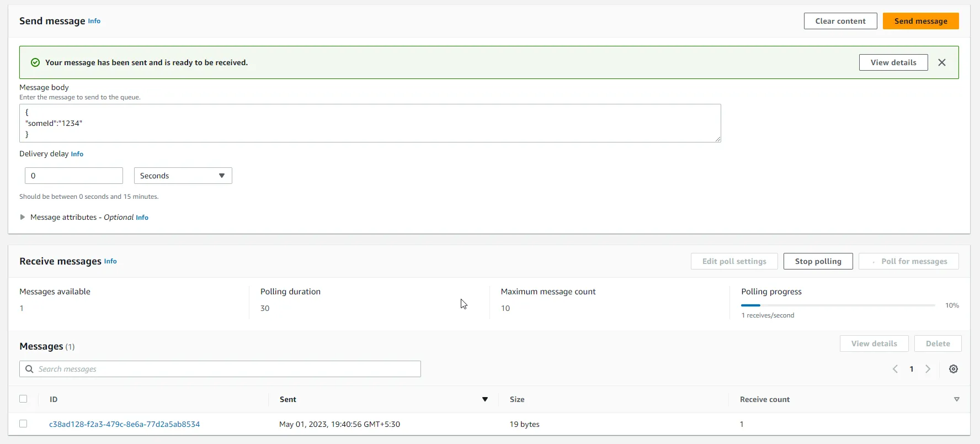Screen dimensions: 980x444
Task: Go to the next page of messages
Action: coord(928,369)
